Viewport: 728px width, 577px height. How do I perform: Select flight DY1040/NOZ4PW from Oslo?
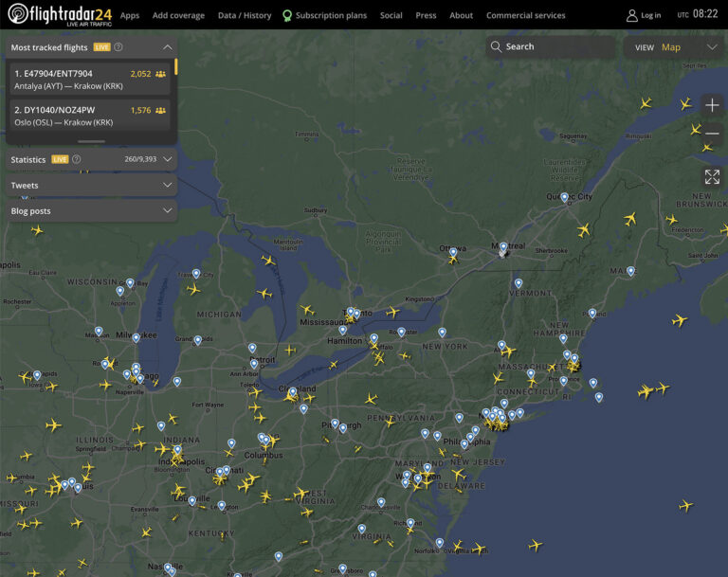point(90,116)
